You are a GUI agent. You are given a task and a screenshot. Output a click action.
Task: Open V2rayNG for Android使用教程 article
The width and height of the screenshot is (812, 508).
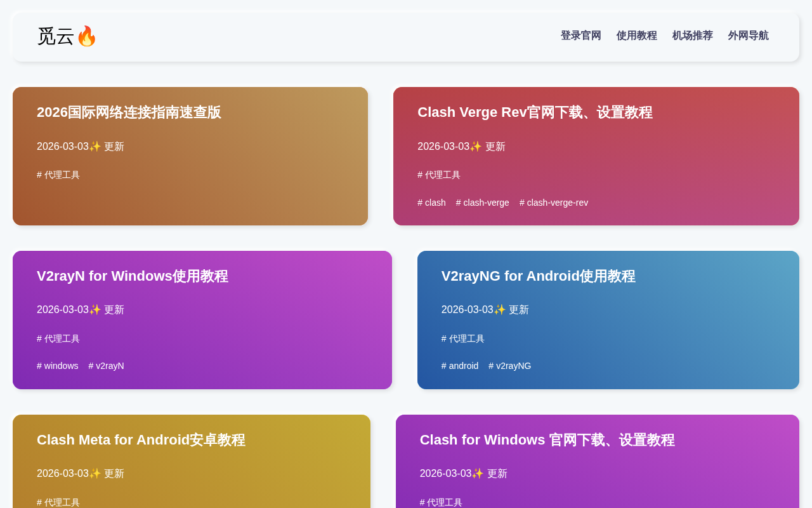tap(538, 276)
